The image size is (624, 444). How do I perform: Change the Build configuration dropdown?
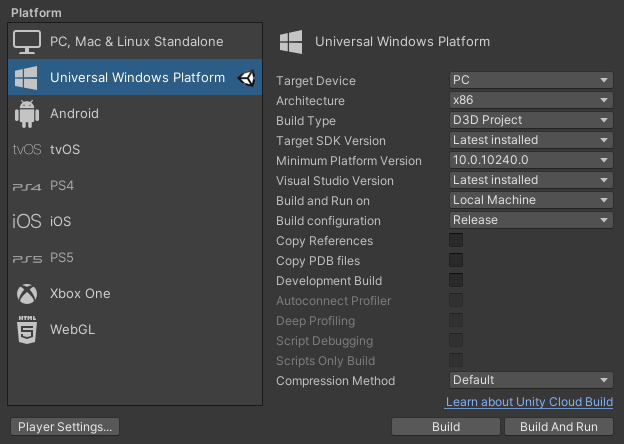(x=530, y=221)
